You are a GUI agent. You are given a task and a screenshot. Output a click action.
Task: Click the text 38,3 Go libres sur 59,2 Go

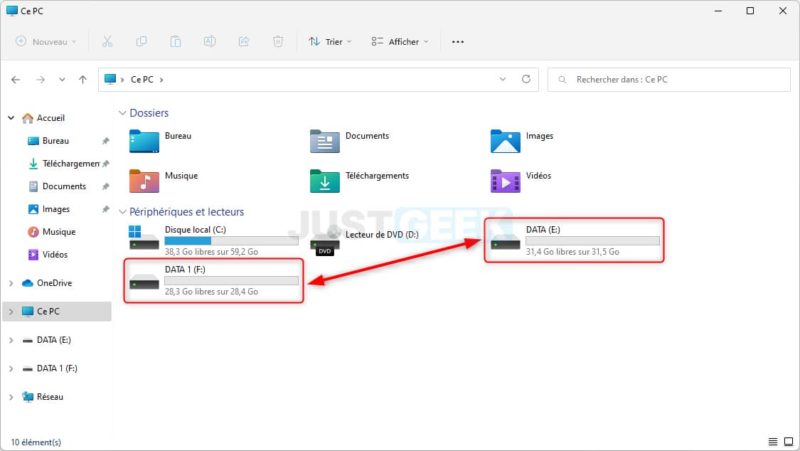click(211, 252)
